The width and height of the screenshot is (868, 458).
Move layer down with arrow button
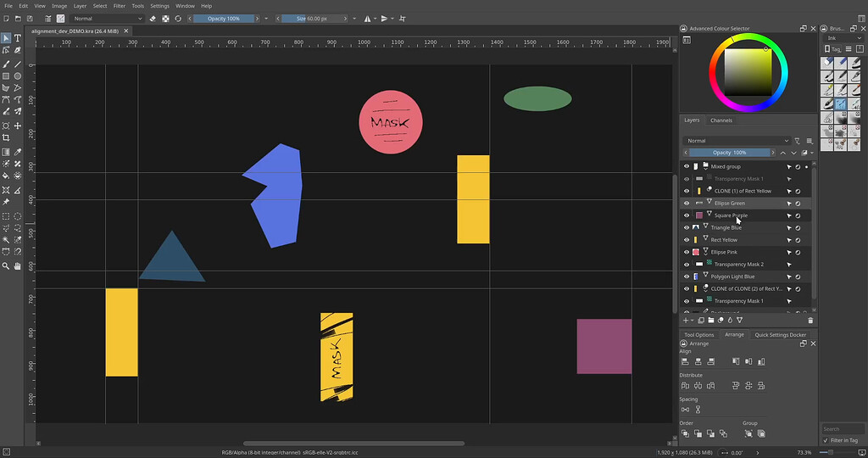[793, 153]
